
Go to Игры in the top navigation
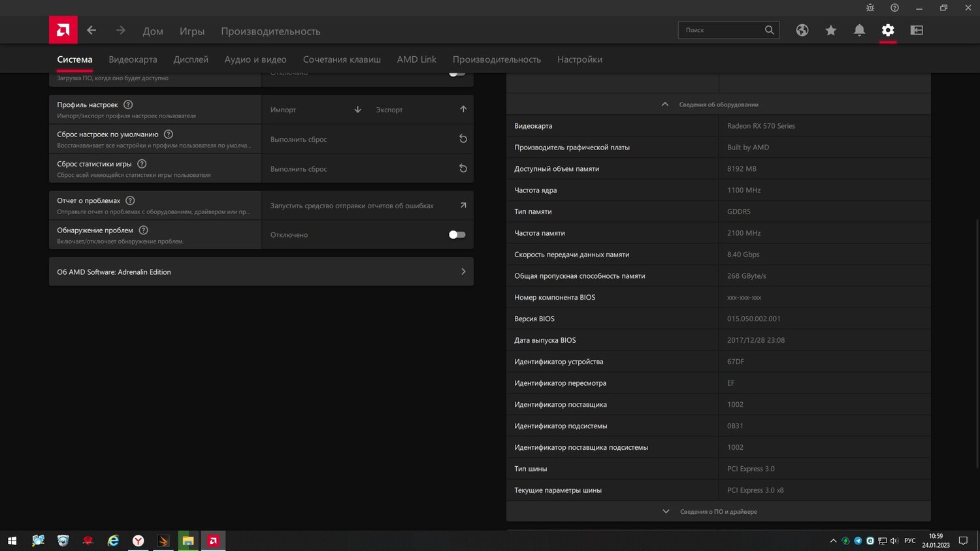tap(192, 31)
